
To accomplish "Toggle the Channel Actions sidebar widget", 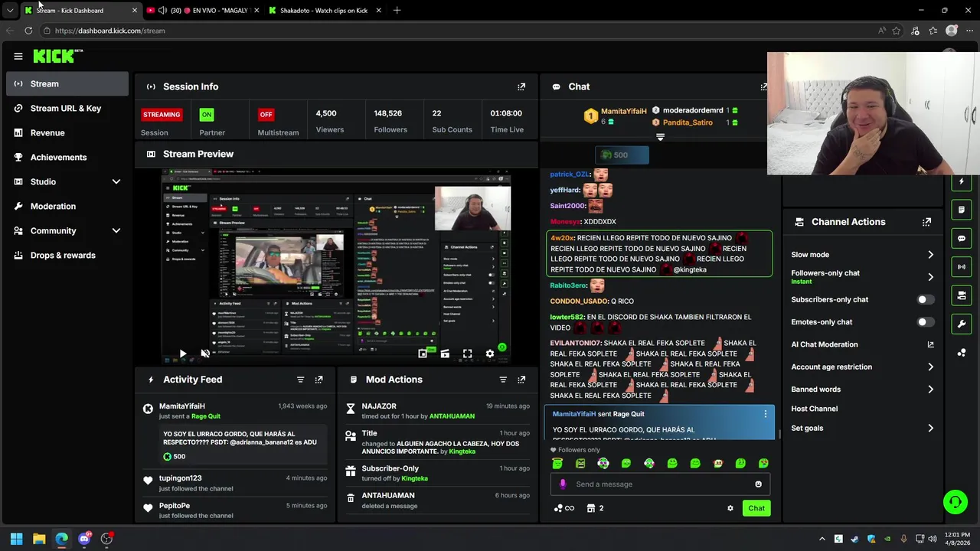I will (962, 295).
